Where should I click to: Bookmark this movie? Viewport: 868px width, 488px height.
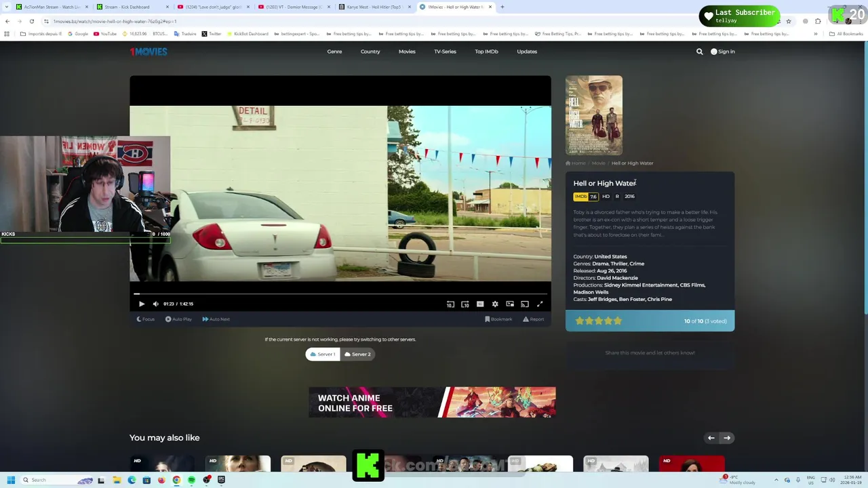click(498, 319)
